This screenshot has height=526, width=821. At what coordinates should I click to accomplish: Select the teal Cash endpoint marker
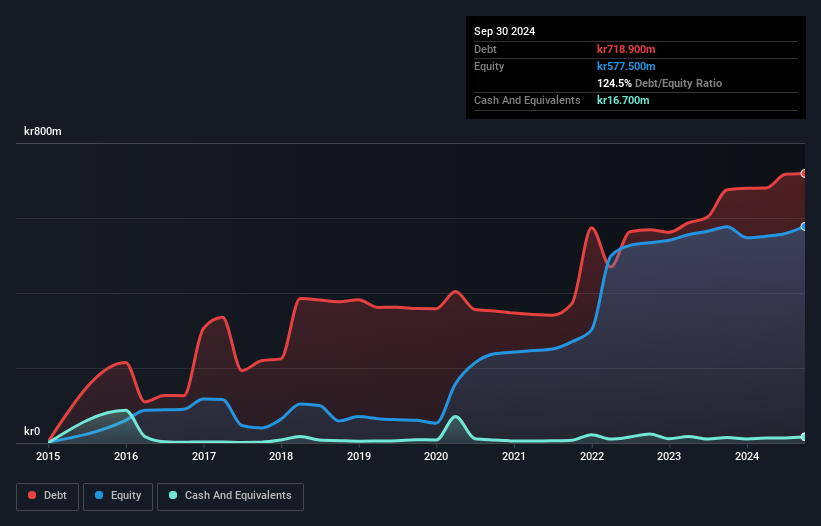804,437
